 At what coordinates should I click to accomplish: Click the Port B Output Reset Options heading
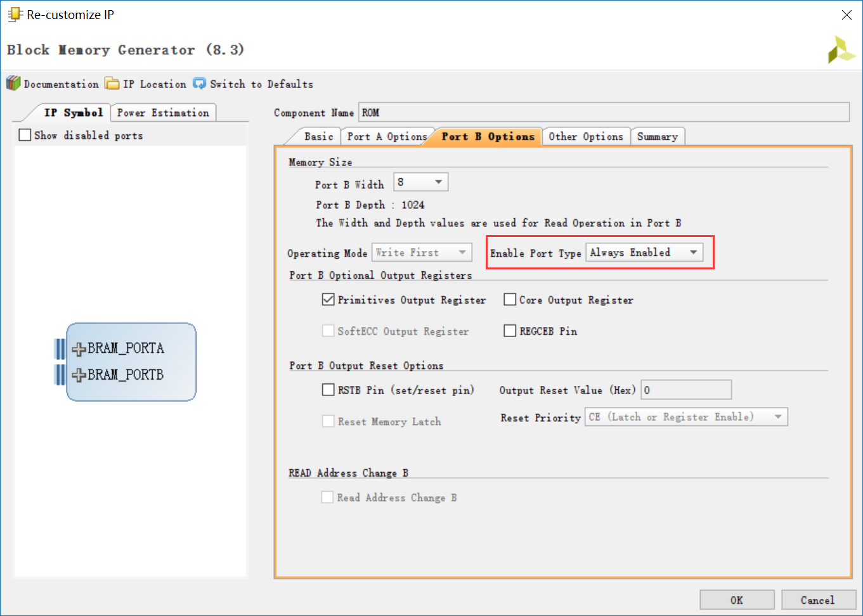coord(367,366)
